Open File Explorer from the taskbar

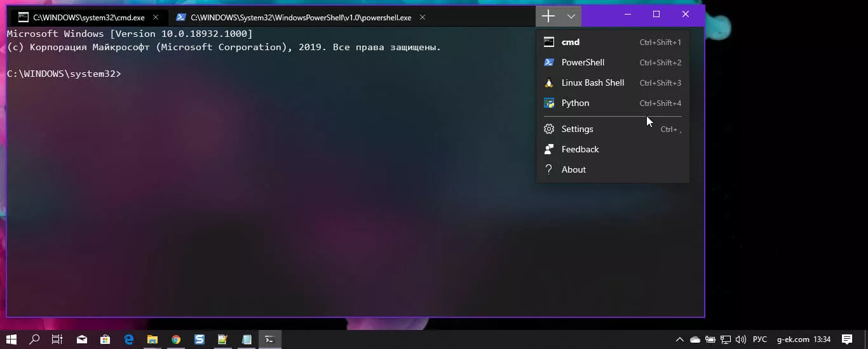click(153, 339)
